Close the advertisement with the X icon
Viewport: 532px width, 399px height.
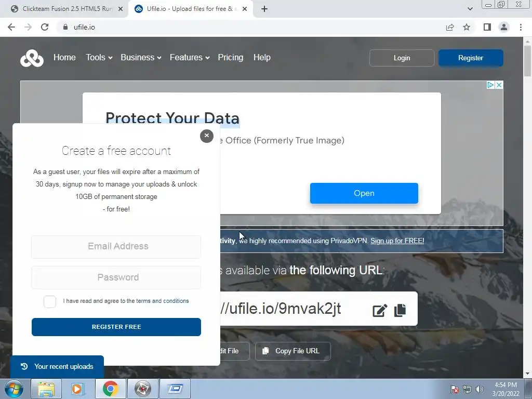click(x=499, y=85)
